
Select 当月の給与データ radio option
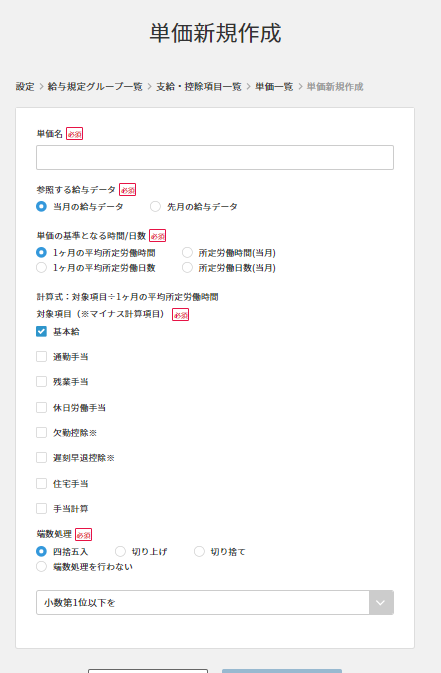coord(41,207)
